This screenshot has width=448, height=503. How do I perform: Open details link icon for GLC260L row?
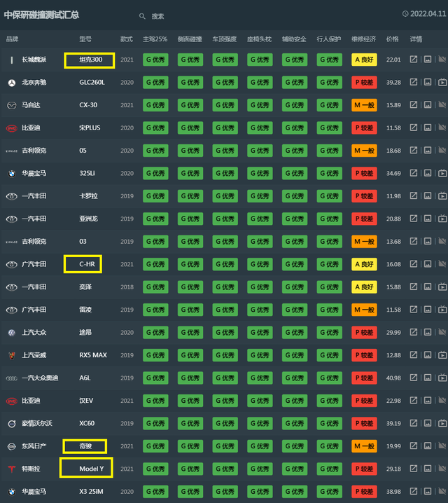[x=414, y=82]
